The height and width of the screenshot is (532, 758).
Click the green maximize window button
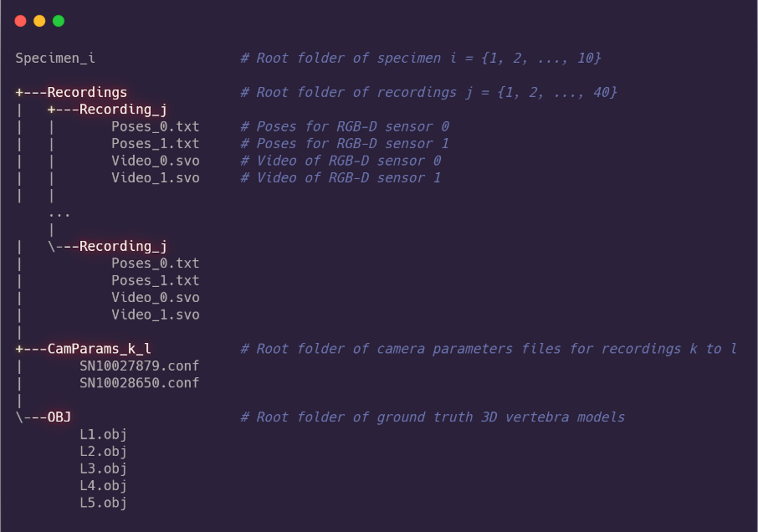pos(58,21)
